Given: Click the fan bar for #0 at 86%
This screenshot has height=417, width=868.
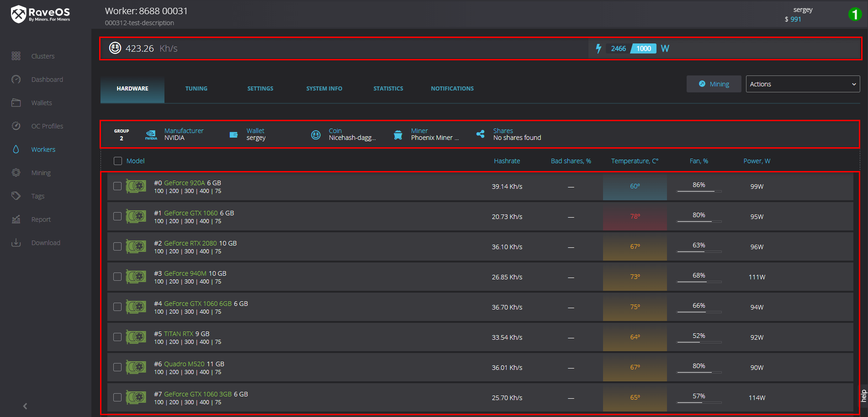Looking at the screenshot, I should point(699,191).
